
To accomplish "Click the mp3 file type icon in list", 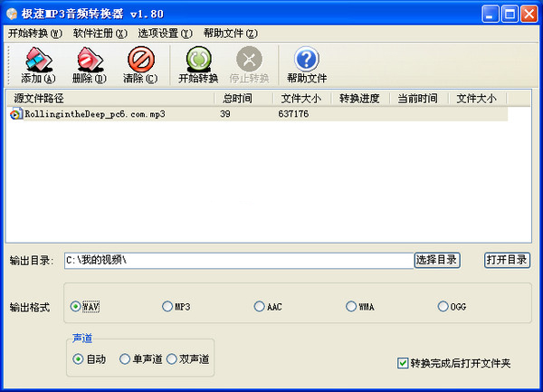I will tap(15, 114).
